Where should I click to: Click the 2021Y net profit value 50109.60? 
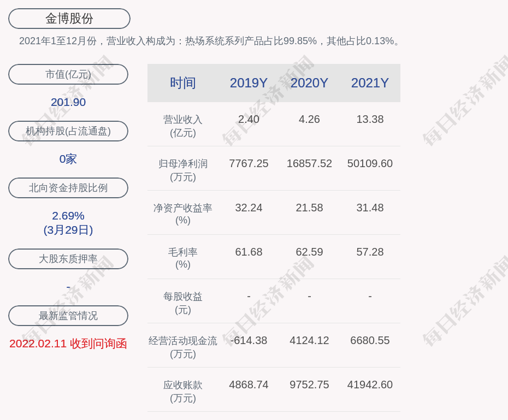(370, 163)
